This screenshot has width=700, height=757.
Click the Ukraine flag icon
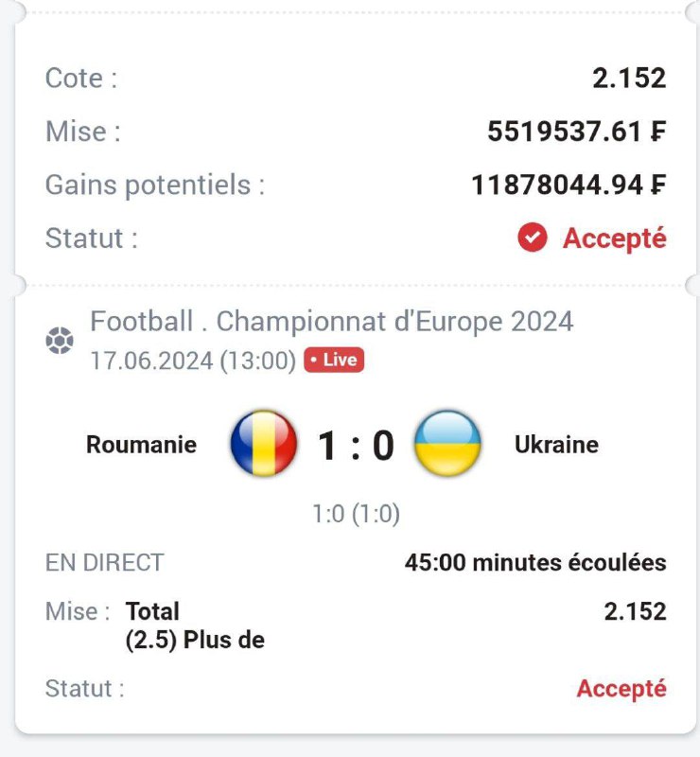coord(447,443)
